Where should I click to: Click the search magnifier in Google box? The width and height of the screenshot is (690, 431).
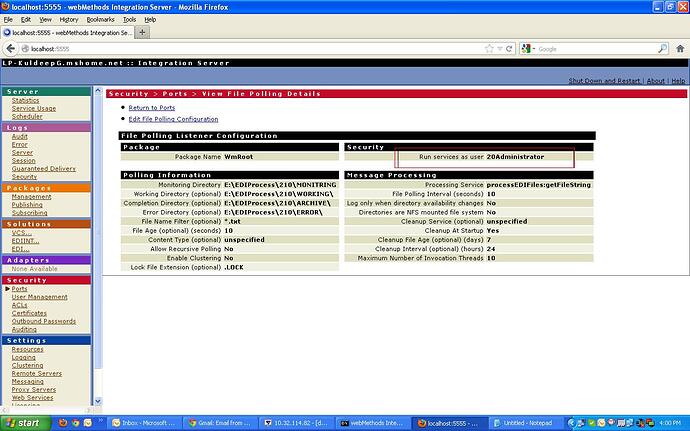662,49
